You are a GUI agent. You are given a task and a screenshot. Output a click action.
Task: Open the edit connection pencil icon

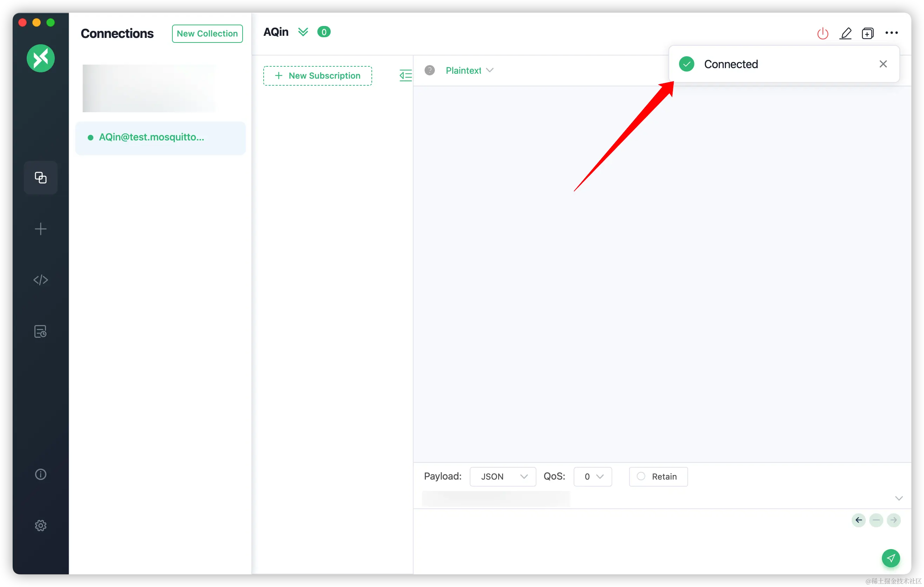pos(845,33)
